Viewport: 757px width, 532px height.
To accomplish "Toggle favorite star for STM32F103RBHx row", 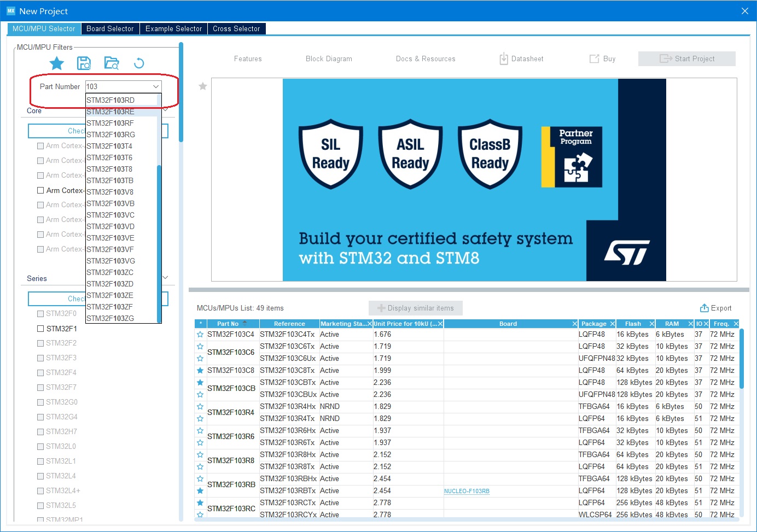I will click(200, 479).
